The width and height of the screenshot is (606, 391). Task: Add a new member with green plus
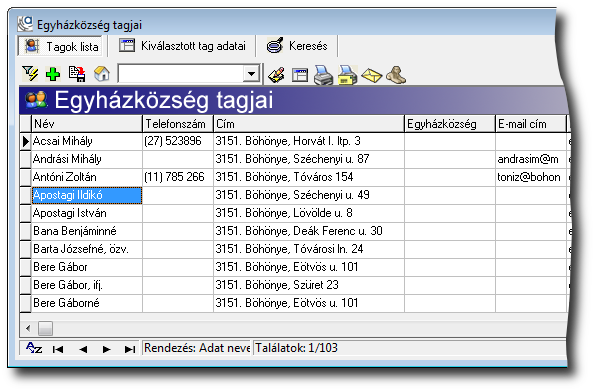[x=53, y=73]
